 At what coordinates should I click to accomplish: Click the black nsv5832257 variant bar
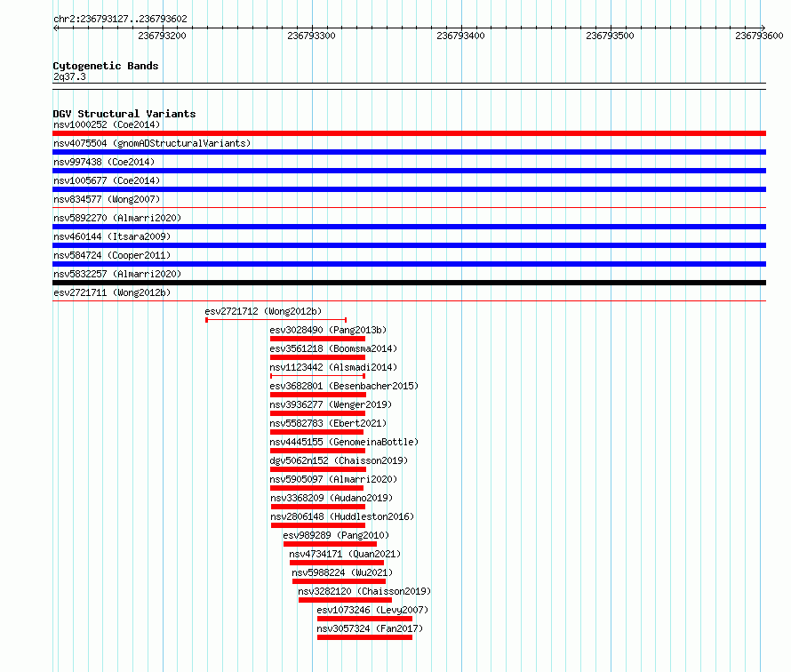pyautogui.click(x=409, y=283)
